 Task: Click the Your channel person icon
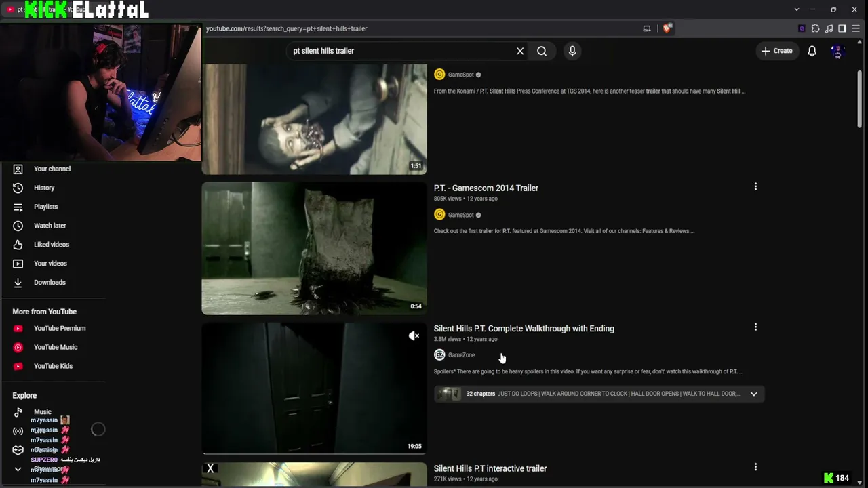(18, 169)
